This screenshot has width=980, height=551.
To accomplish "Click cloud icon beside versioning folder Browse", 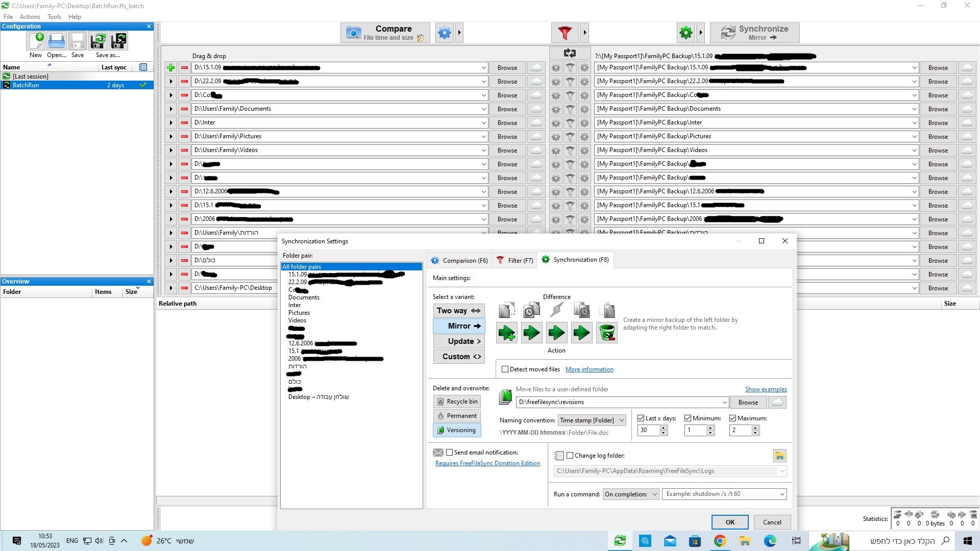I will click(x=777, y=403).
